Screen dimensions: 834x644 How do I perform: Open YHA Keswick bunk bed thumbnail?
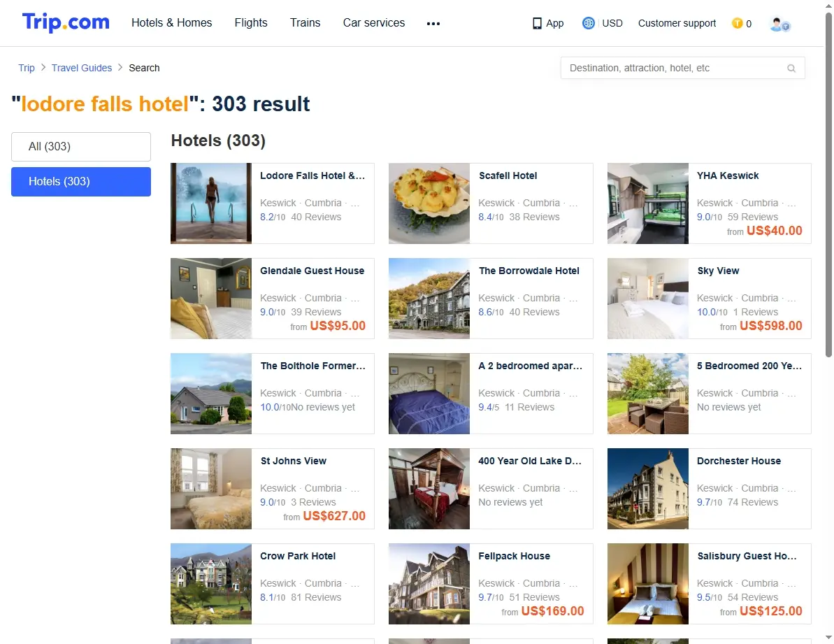(648, 203)
